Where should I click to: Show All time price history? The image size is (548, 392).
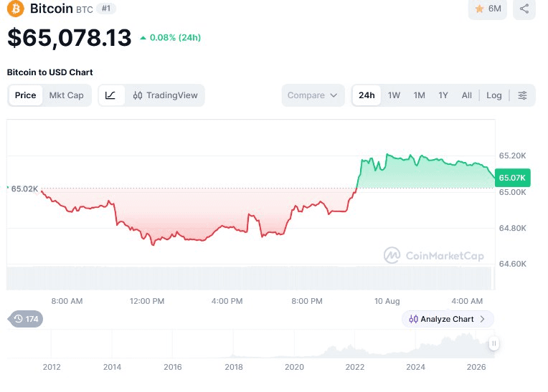466,95
